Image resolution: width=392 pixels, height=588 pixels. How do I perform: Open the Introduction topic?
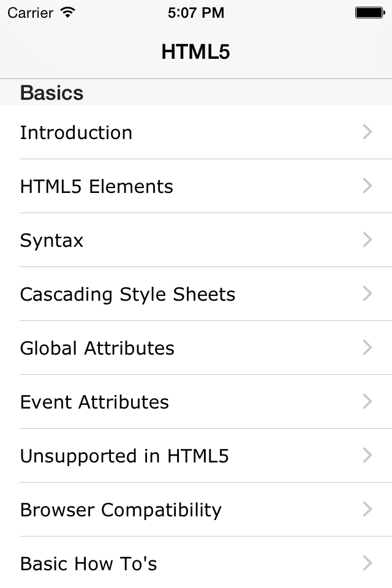click(76, 132)
